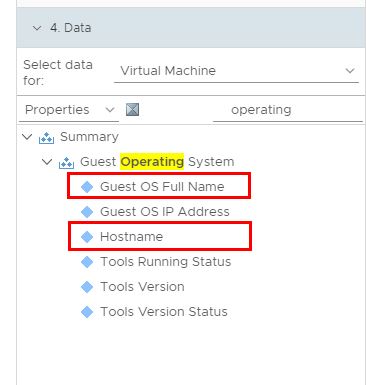Click diamond icon next to Guest OS IP Address
The image size is (366, 385).
click(x=87, y=212)
